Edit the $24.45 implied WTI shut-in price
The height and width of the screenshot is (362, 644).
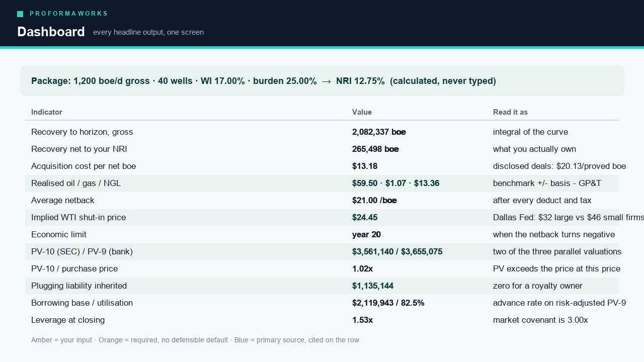tap(365, 217)
